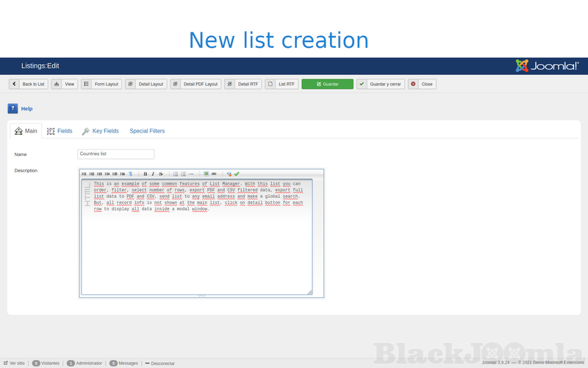This screenshot has width=588, height=368.
Task: Click the Bold icon in the editor toolbar
Action: click(x=146, y=174)
